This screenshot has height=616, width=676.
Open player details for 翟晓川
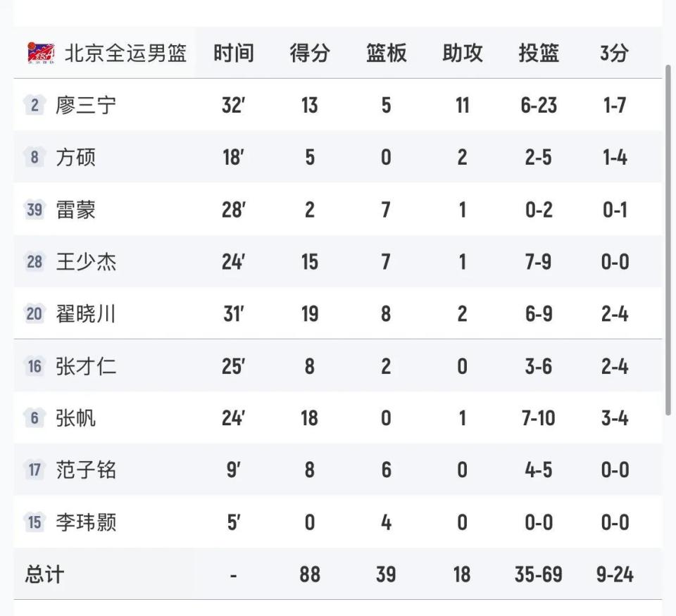pos(84,314)
